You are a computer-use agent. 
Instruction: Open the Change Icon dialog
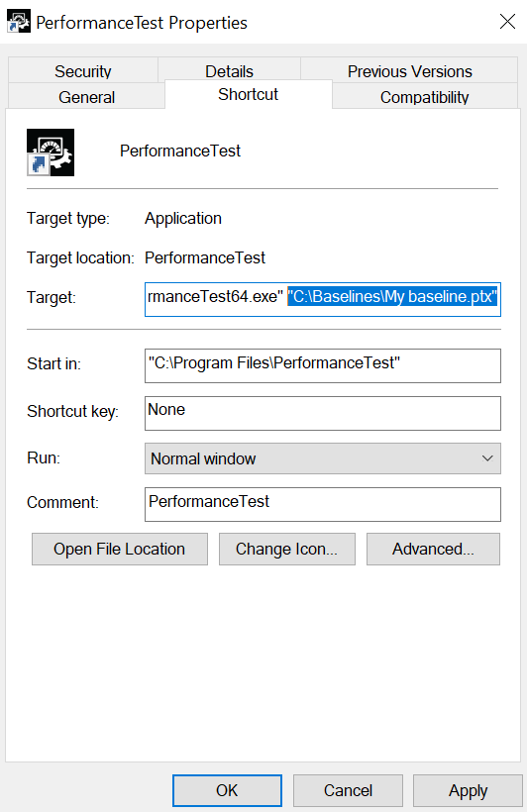click(x=287, y=549)
